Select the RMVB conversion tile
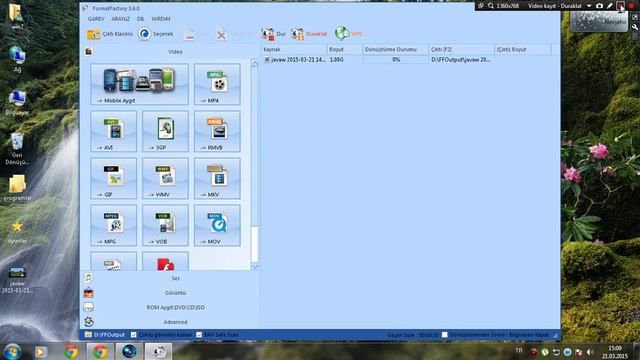The width and height of the screenshot is (640, 360). tap(217, 131)
